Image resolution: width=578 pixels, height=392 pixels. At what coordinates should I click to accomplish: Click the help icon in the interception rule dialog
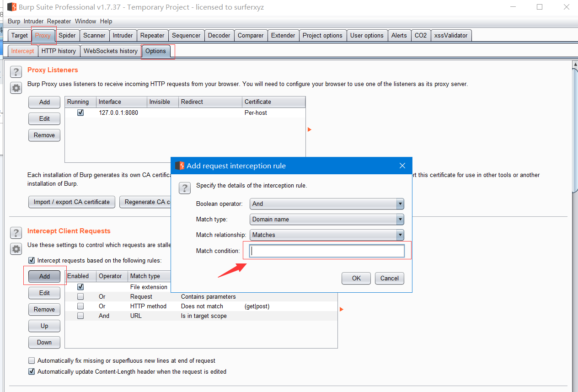click(x=184, y=188)
